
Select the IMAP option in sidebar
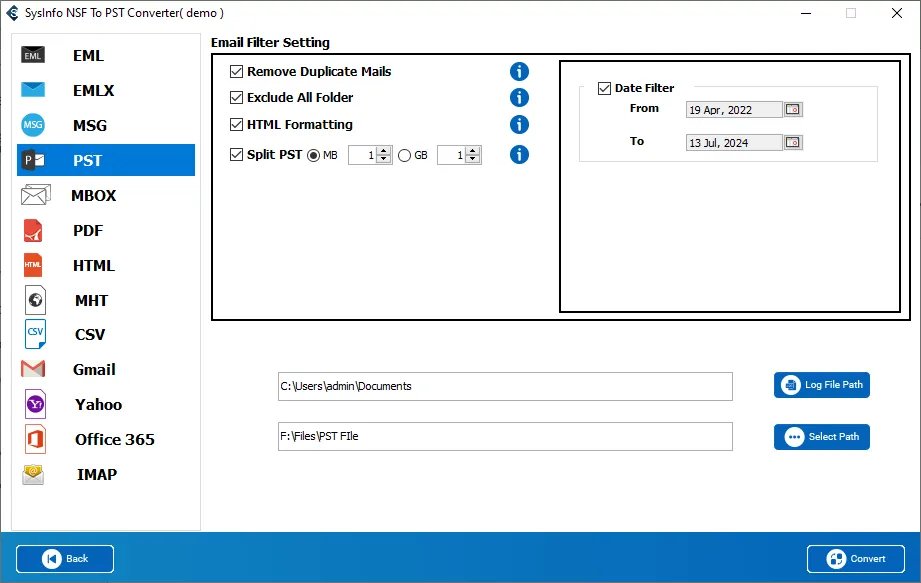click(x=96, y=474)
